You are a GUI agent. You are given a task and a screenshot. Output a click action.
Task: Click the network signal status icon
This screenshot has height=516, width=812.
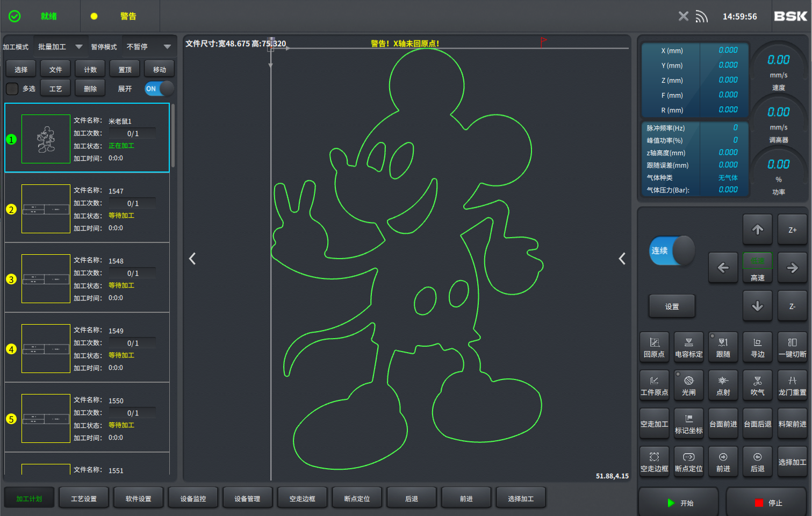(x=701, y=17)
